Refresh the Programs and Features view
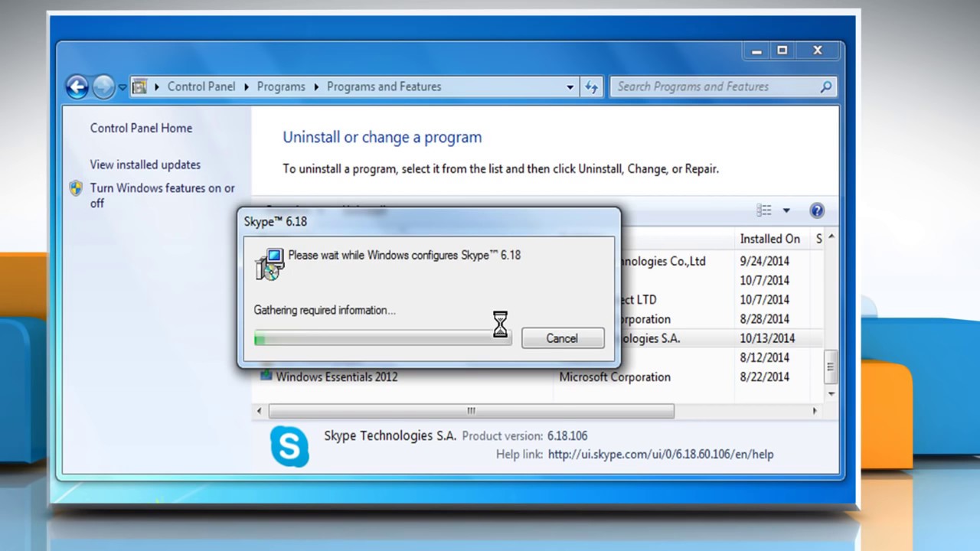Viewport: 980px width, 551px height. 591,87
